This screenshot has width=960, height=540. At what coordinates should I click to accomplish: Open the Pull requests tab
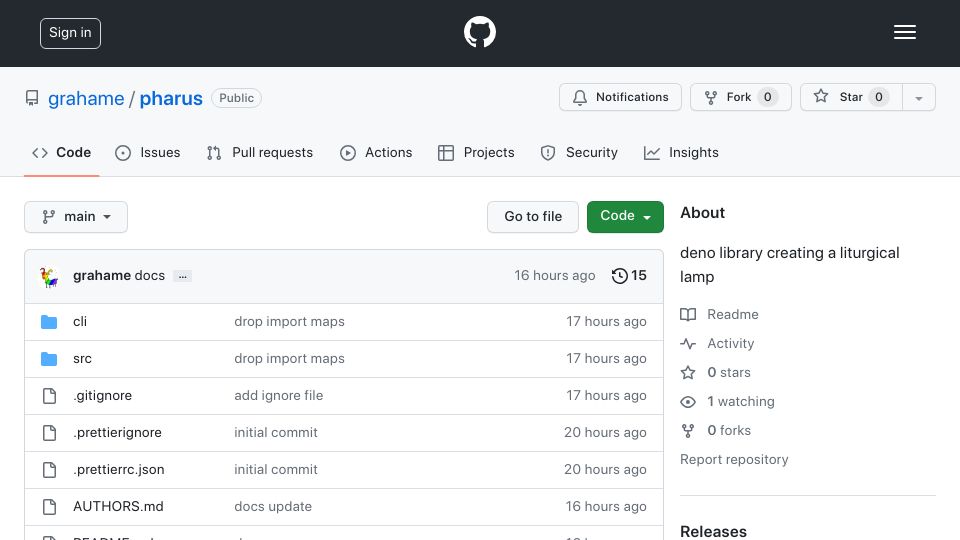tap(260, 152)
